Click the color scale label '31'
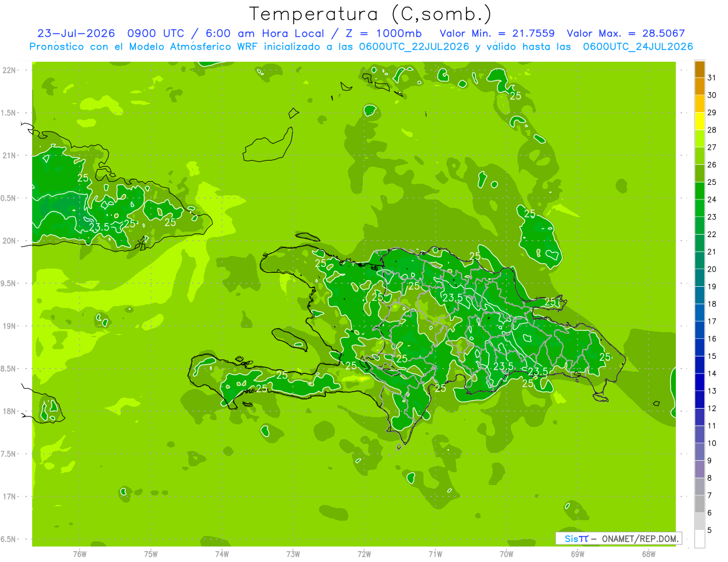The height and width of the screenshot is (562, 728). tap(712, 78)
